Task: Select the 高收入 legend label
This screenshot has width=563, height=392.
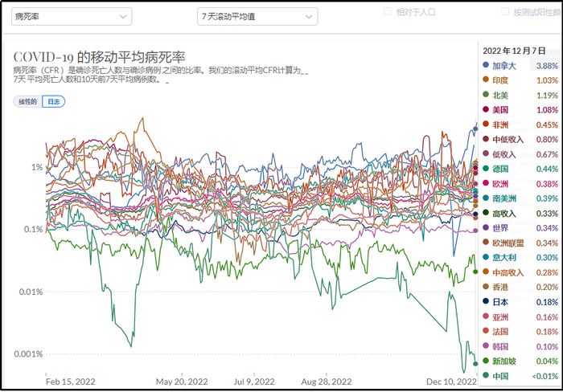Action: [x=503, y=214]
